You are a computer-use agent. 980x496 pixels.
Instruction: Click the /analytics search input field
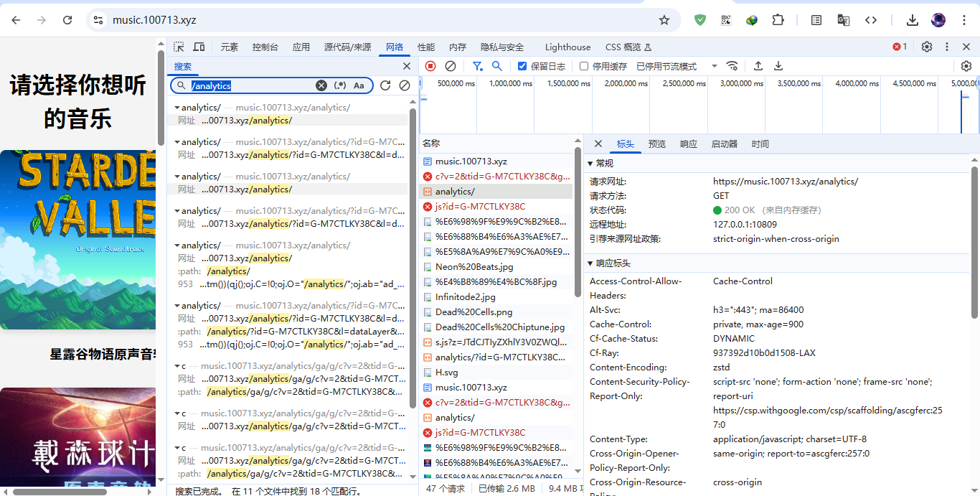[251, 85]
